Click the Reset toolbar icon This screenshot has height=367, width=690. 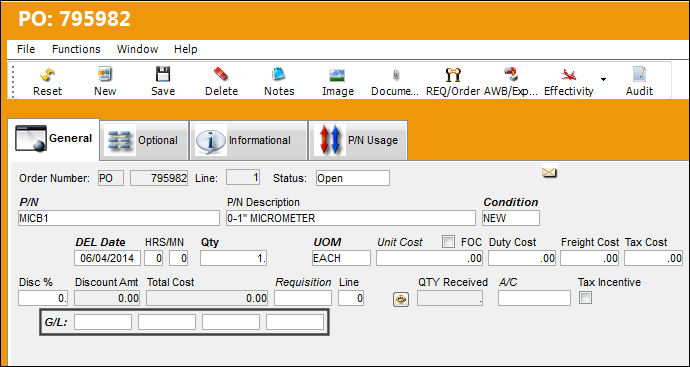48,75
